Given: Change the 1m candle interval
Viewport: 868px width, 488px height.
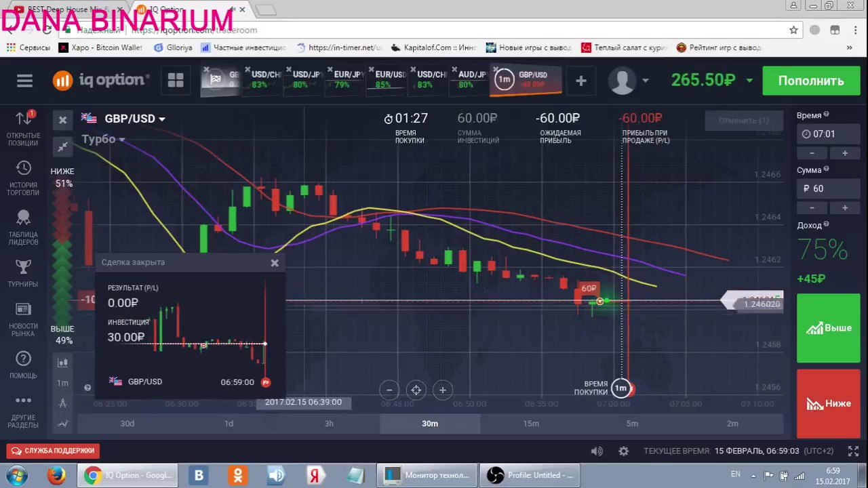Looking at the screenshot, I should click(x=62, y=383).
